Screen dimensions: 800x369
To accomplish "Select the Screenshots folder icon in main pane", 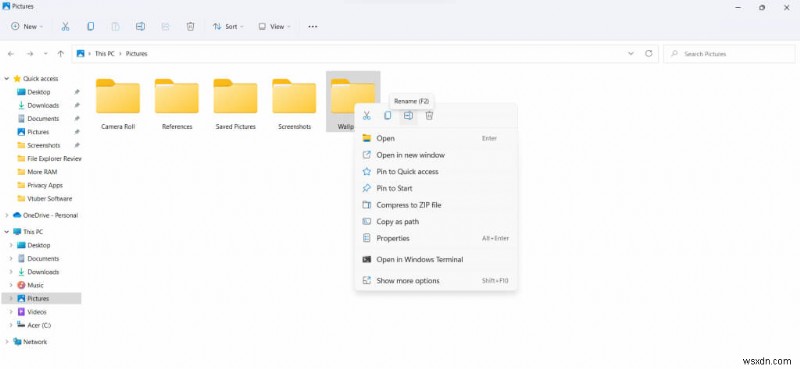I will click(x=294, y=96).
